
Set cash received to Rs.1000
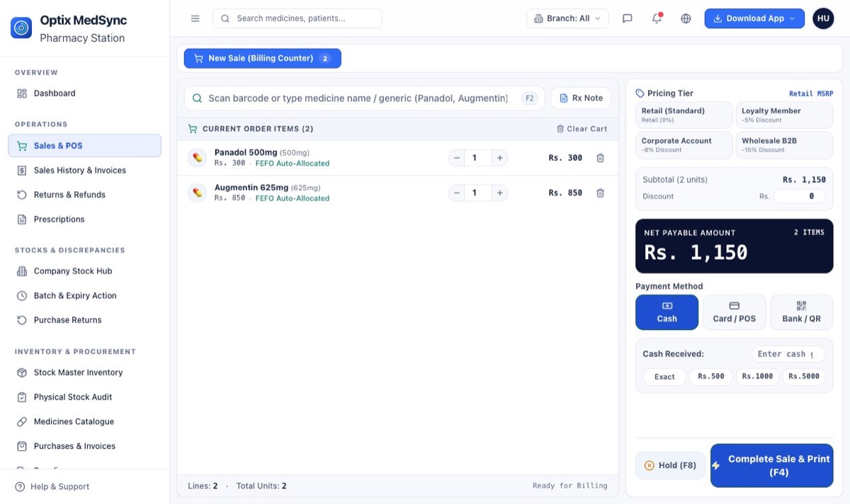(757, 377)
